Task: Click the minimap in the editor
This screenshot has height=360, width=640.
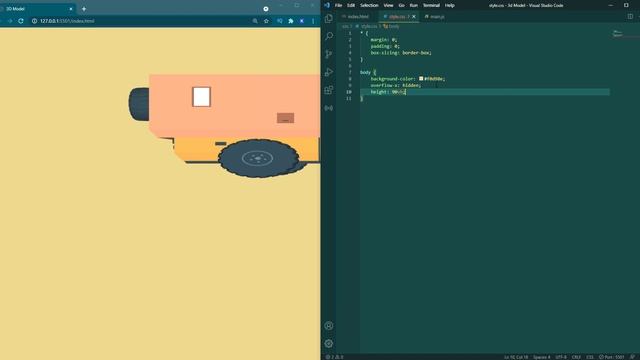Action: click(624, 35)
